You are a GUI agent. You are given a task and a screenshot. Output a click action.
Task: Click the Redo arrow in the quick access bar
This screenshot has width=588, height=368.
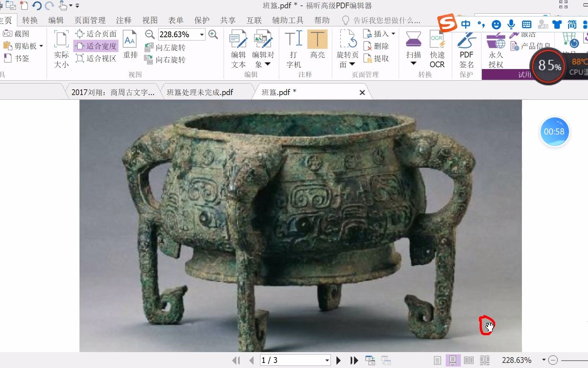click(x=49, y=5)
